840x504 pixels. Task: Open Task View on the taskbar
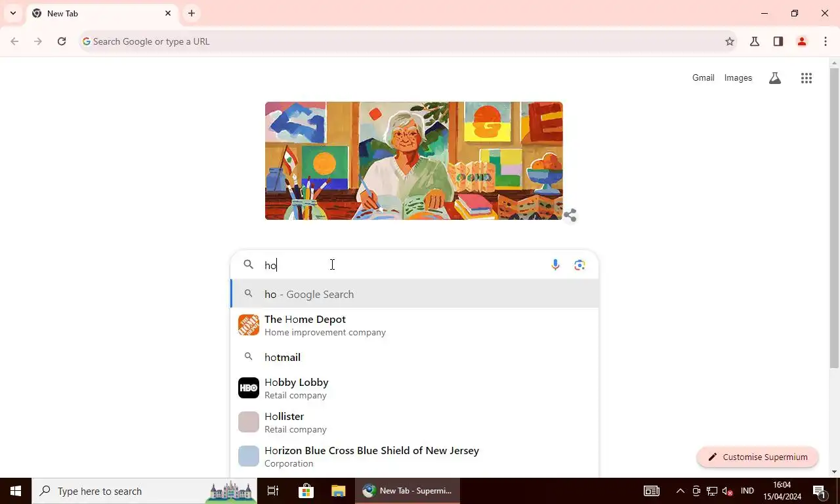[273, 491]
